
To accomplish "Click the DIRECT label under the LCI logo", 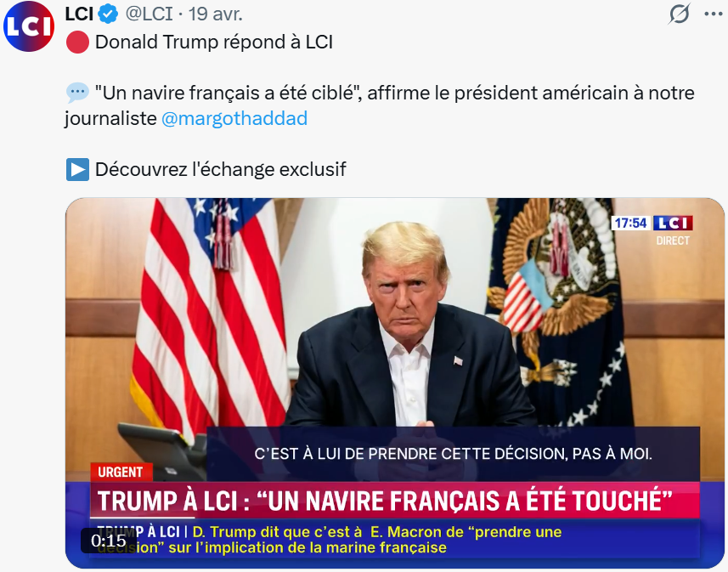I will tap(673, 241).
